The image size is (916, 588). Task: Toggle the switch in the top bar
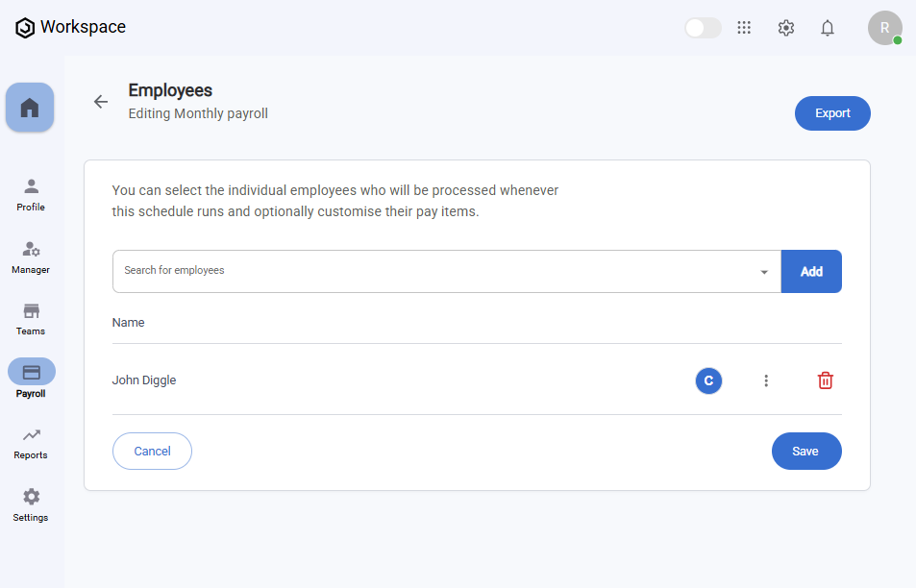(703, 28)
